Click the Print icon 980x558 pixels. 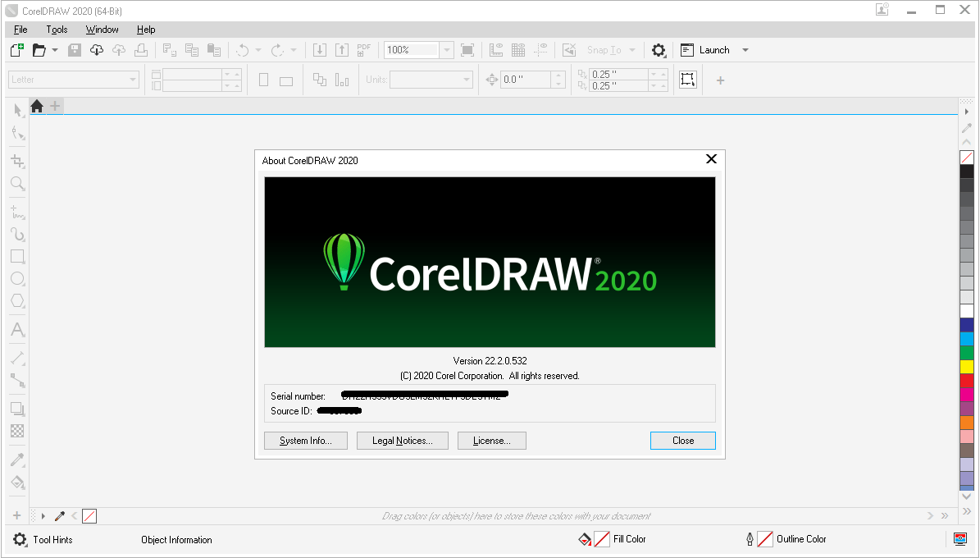(141, 50)
